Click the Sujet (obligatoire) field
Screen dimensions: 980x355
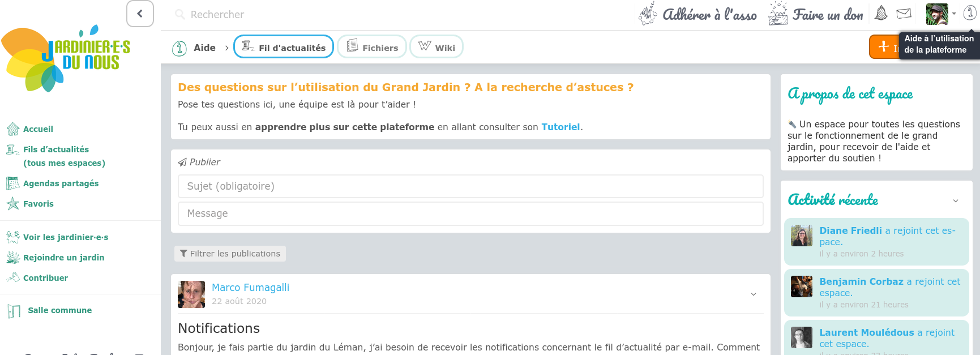click(470, 186)
